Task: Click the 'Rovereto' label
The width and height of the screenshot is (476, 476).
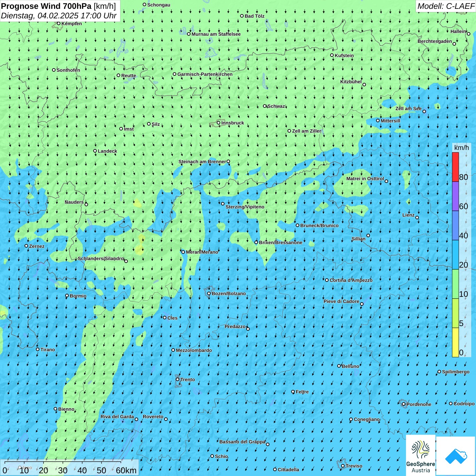Action: pyautogui.click(x=153, y=417)
